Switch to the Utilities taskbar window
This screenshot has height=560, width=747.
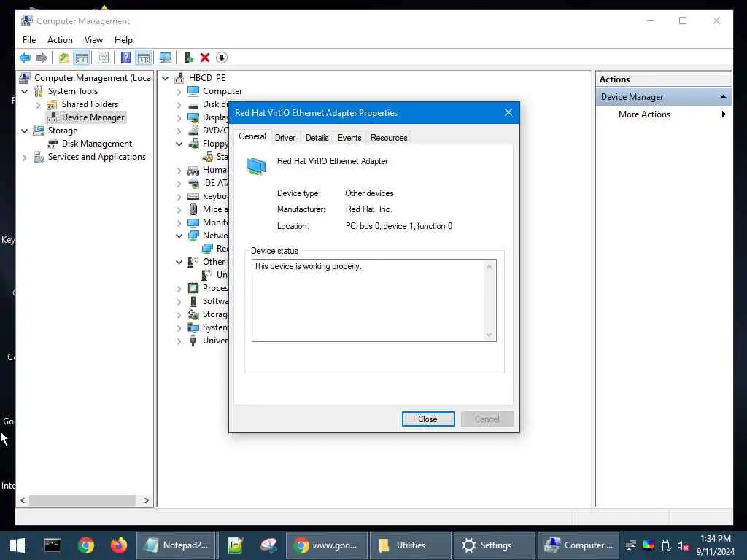pos(411,545)
